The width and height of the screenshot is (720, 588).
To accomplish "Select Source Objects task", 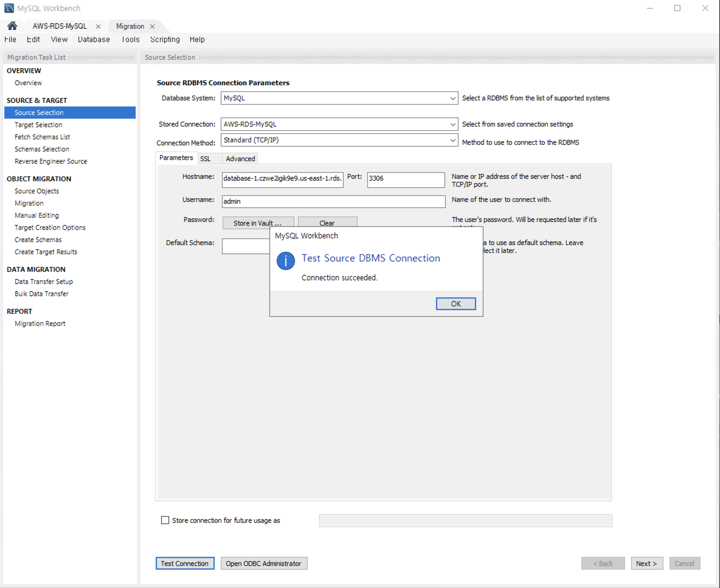I will click(36, 191).
